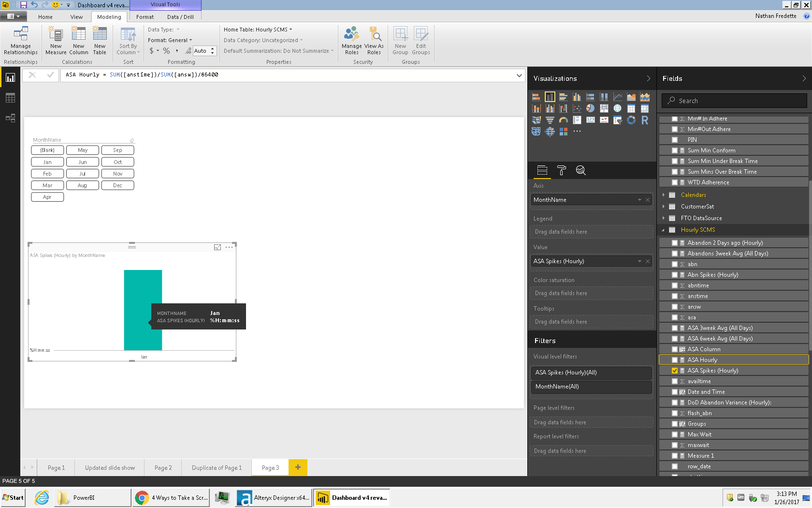Open Manage Roles

click(x=351, y=41)
